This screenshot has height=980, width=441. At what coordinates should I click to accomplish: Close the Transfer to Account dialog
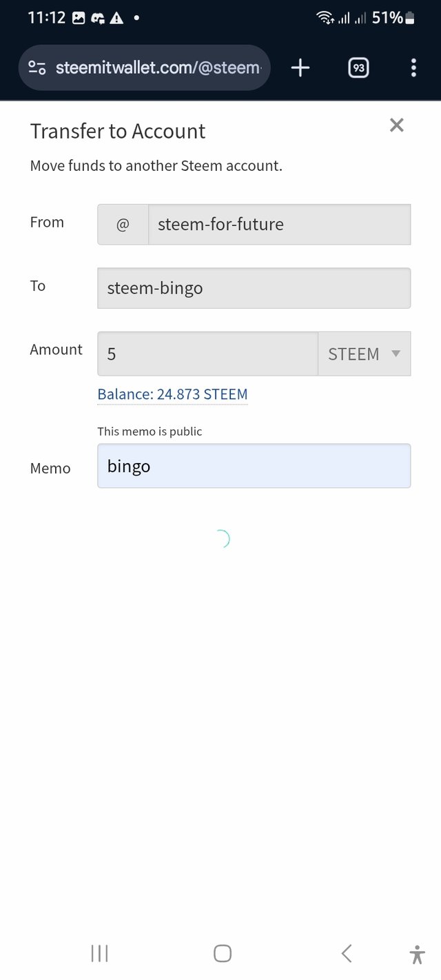click(x=396, y=125)
